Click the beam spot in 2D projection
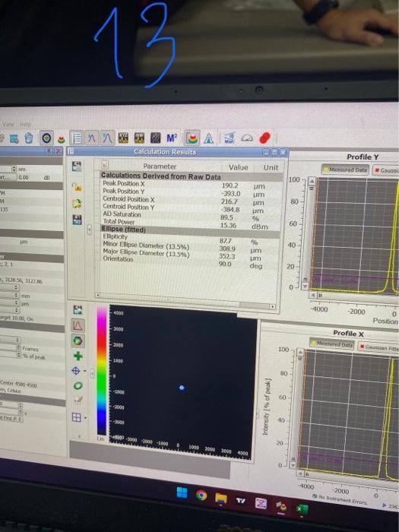The width and height of the screenshot is (399, 532). click(182, 388)
